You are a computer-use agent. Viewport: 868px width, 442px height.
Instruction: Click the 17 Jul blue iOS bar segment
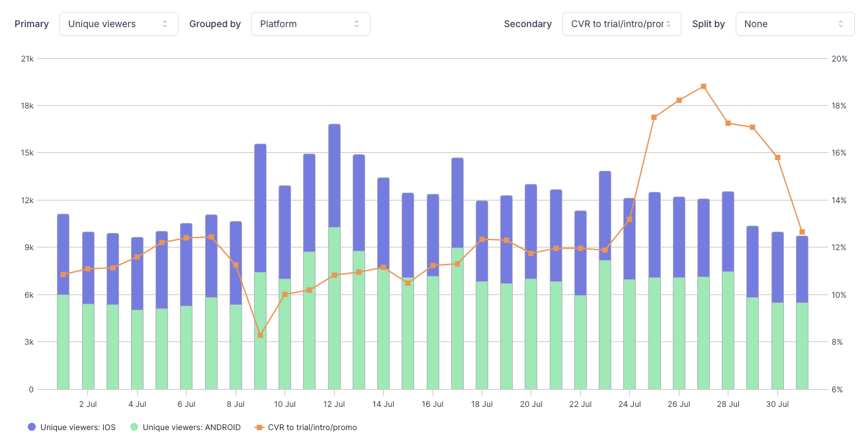click(457, 202)
